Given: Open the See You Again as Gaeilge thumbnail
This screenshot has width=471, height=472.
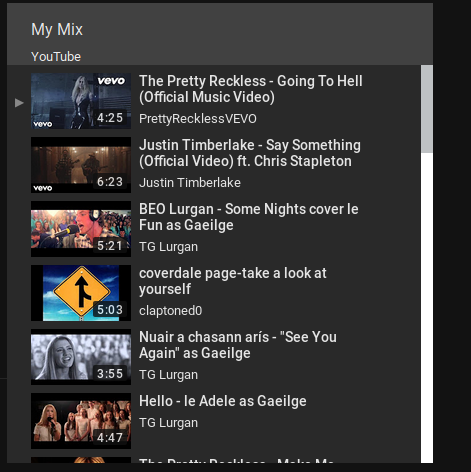Looking at the screenshot, I should (81, 357).
